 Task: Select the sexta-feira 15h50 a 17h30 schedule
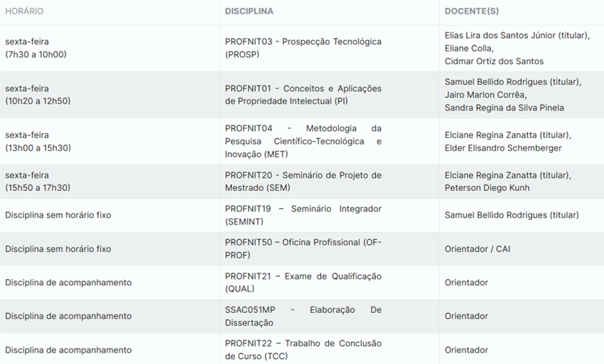pyautogui.click(x=38, y=182)
